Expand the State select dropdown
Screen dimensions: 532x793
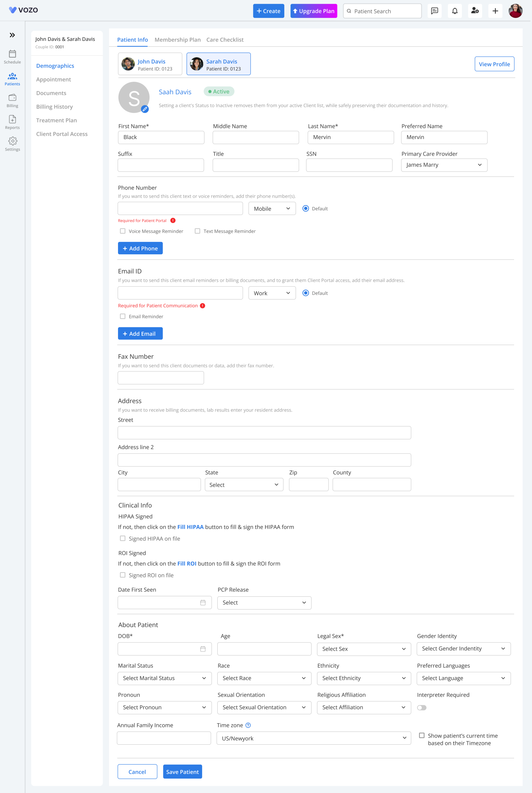pos(244,484)
